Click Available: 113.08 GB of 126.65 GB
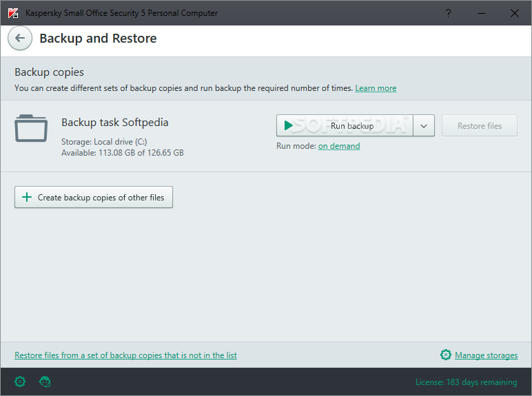This screenshot has width=532, height=396. tap(123, 153)
